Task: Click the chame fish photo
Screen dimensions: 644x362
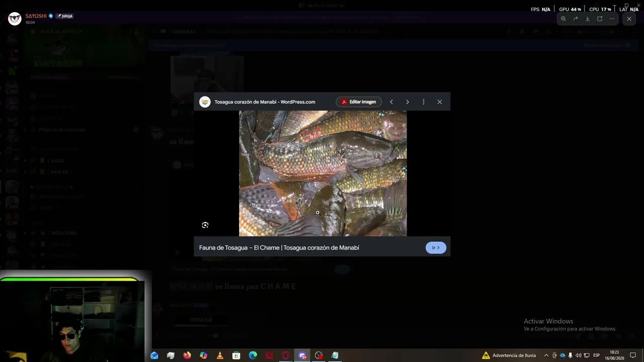Action: tap(323, 173)
